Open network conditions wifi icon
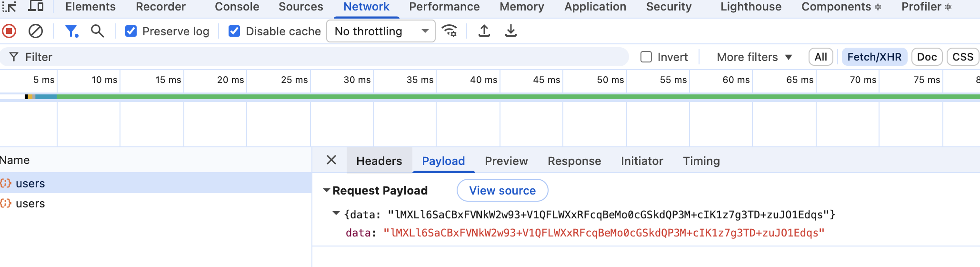 point(450,31)
